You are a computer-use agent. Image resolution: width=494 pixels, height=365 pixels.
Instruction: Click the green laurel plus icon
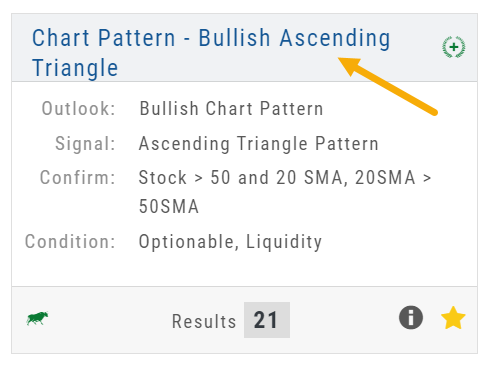pos(454,47)
